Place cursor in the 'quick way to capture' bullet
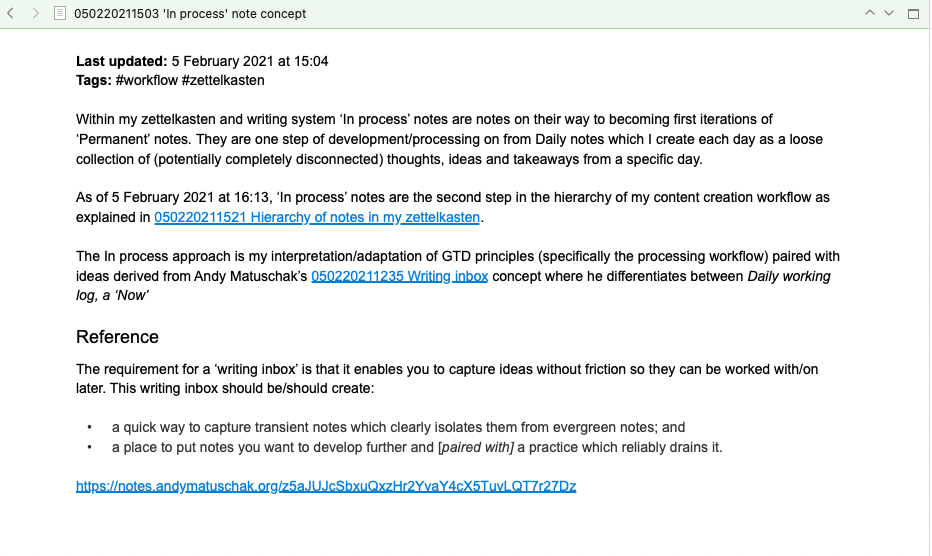 (398, 428)
